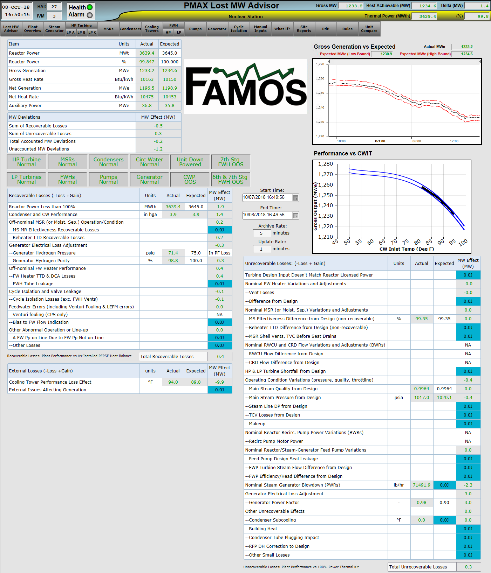
Task: Click the green Health indicator light
Action: pyautogui.click(x=90, y=7)
